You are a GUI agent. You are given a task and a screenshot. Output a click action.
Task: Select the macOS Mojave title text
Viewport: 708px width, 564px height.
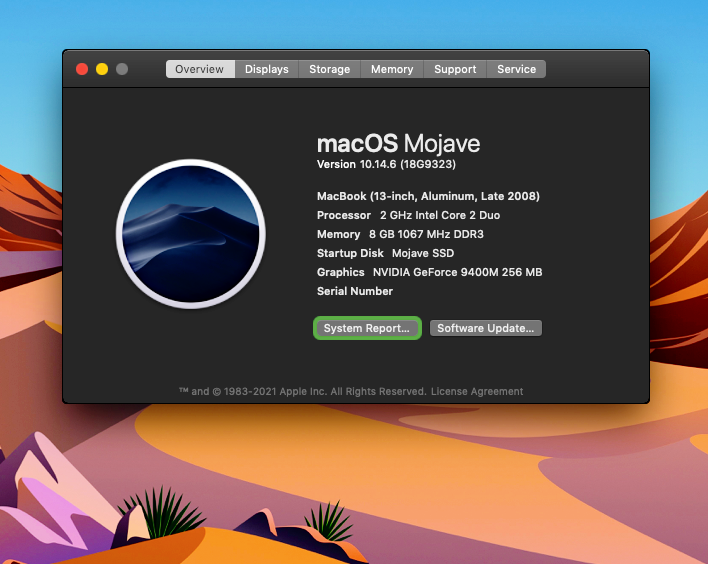pyautogui.click(x=398, y=144)
